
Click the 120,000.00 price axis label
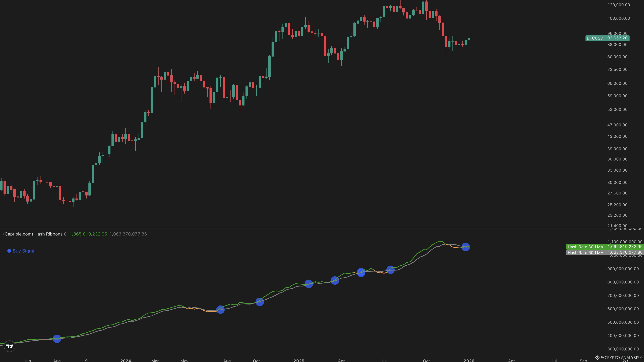coord(618,5)
